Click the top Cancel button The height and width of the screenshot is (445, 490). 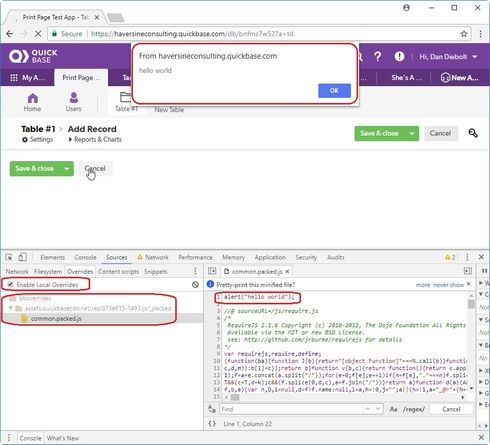(440, 133)
